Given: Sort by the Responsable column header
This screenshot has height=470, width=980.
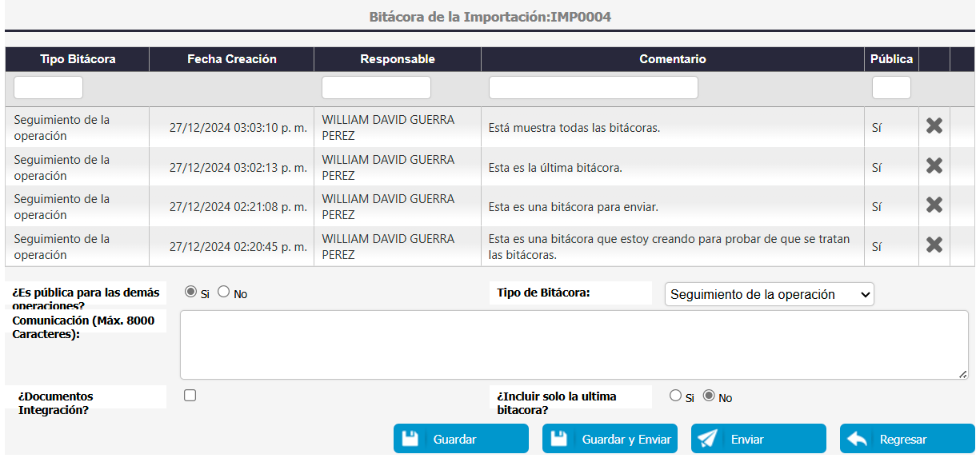Looking at the screenshot, I should point(398,59).
